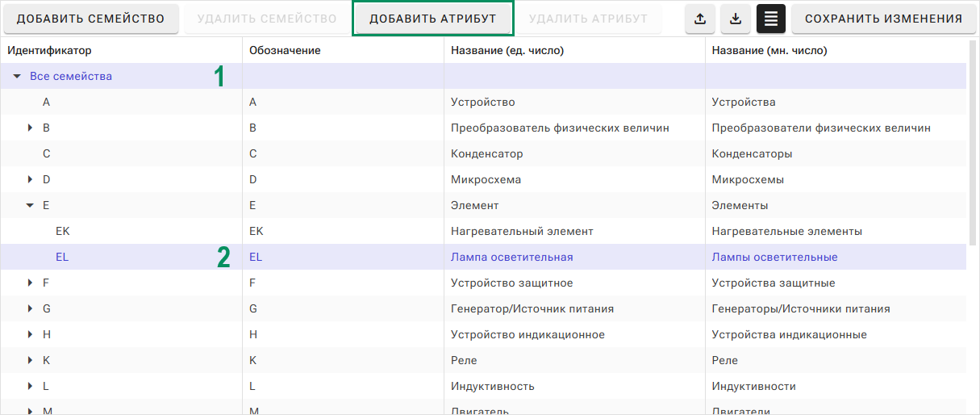The image size is (980, 415).
Task: Select Все семейства row label
Action: 71,76
